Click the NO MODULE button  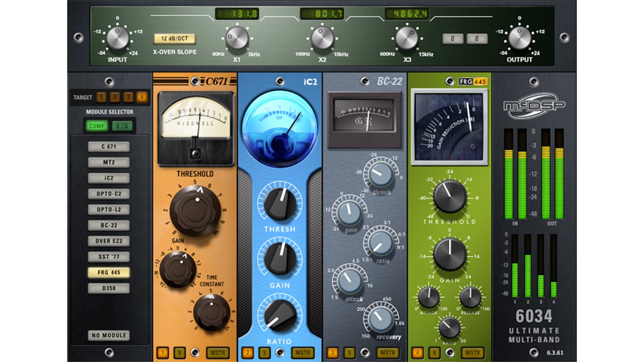[x=109, y=335]
